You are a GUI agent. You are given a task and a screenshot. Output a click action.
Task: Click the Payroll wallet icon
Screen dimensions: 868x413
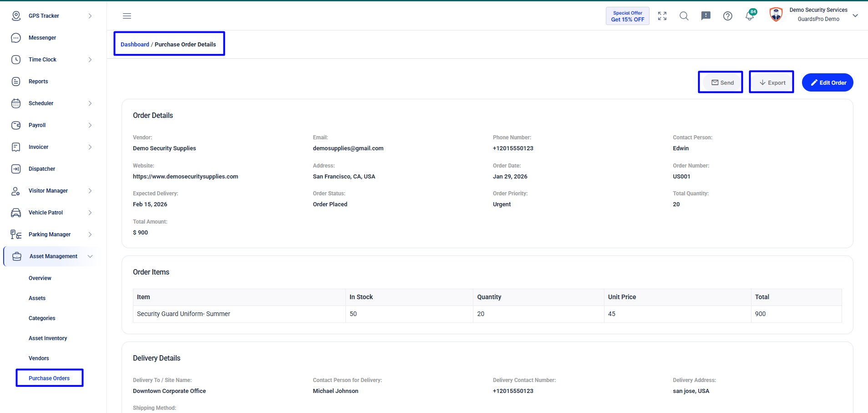click(x=16, y=125)
